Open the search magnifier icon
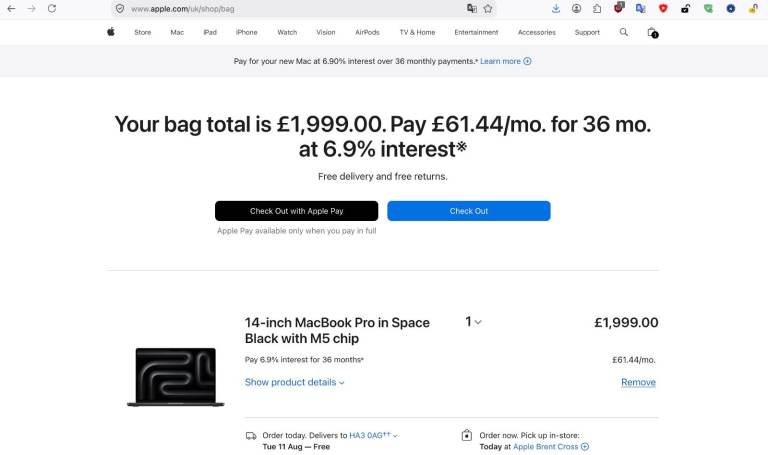Viewport: 768px width, 455px height. [624, 32]
